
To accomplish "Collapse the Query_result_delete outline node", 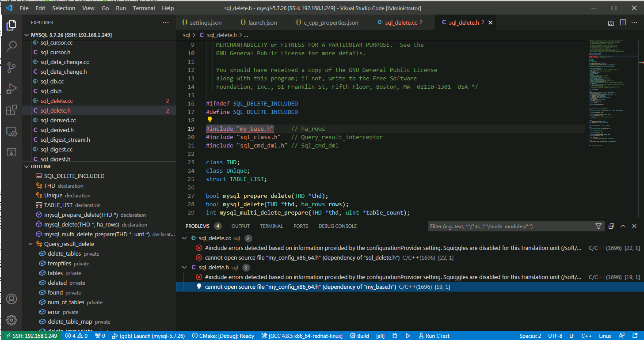I will pyautogui.click(x=30, y=244).
